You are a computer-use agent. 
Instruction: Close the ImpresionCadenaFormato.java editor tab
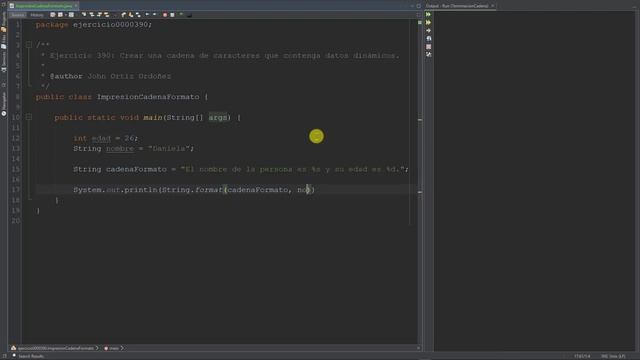point(76,6)
